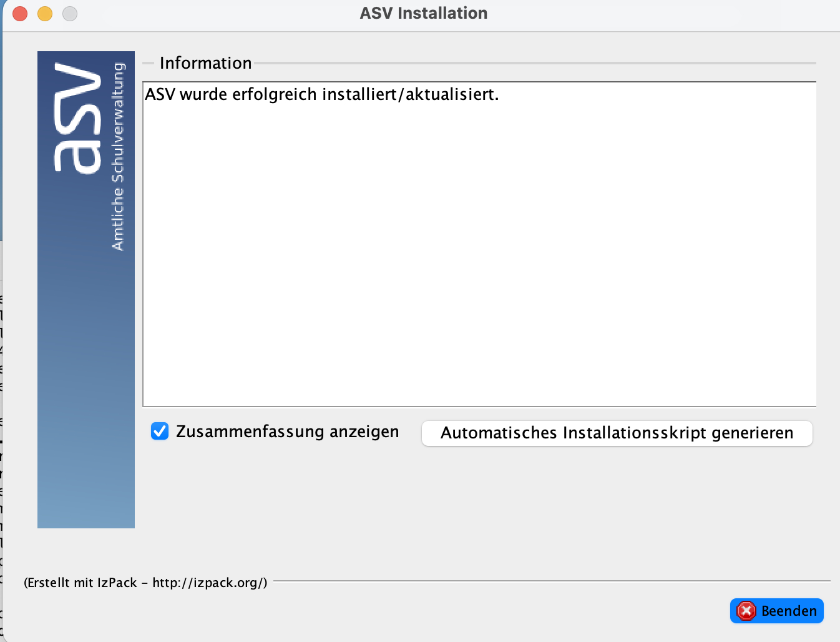Generate the automatic installation script

pos(617,433)
